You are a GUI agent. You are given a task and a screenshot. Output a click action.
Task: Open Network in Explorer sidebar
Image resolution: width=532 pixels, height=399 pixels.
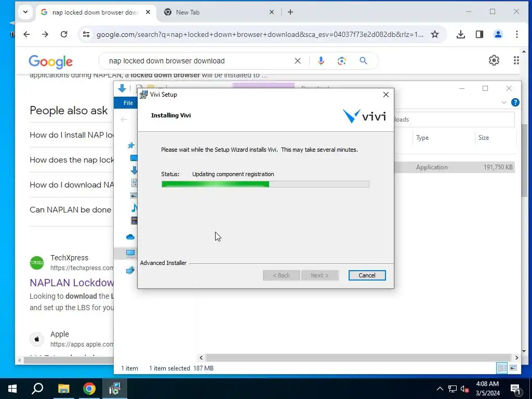tap(130, 270)
